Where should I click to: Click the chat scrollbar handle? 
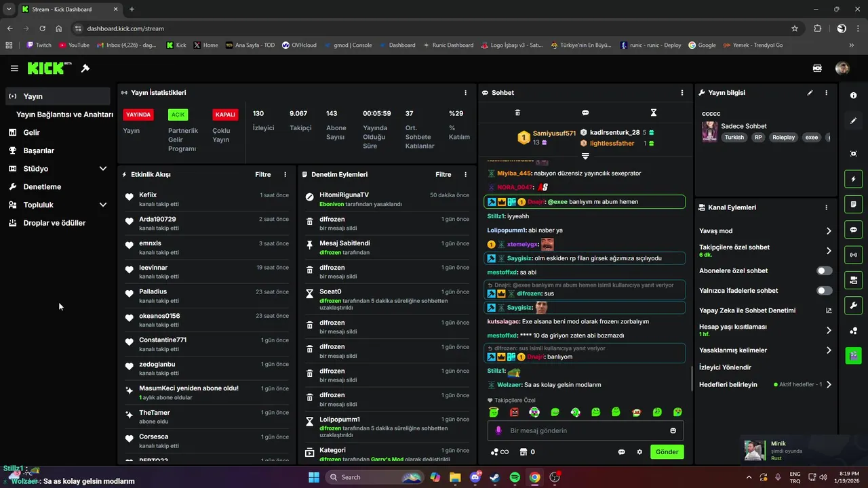[x=691, y=378]
